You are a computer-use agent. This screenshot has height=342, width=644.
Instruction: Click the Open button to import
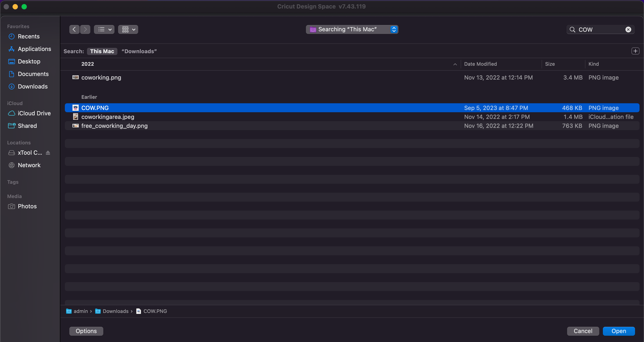[x=619, y=331]
